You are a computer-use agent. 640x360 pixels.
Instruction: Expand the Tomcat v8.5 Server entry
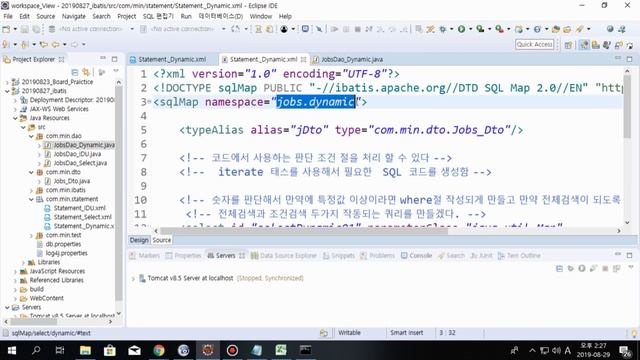(x=133, y=278)
